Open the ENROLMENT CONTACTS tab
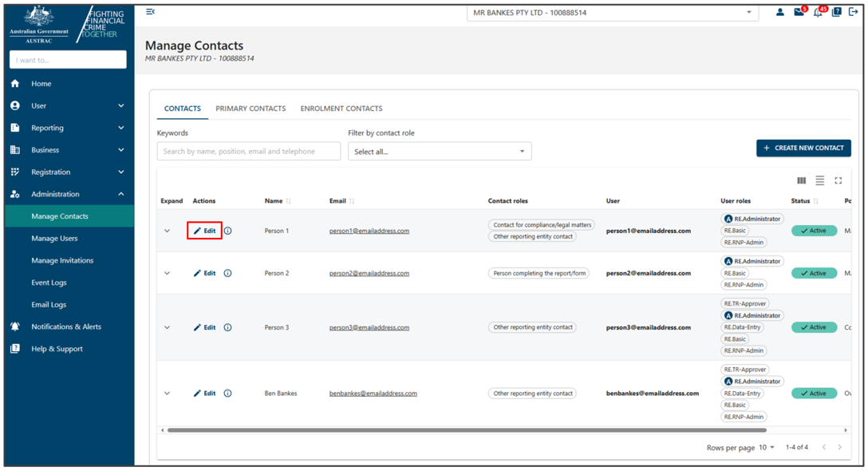Screen dimensions: 868x471 click(341, 108)
